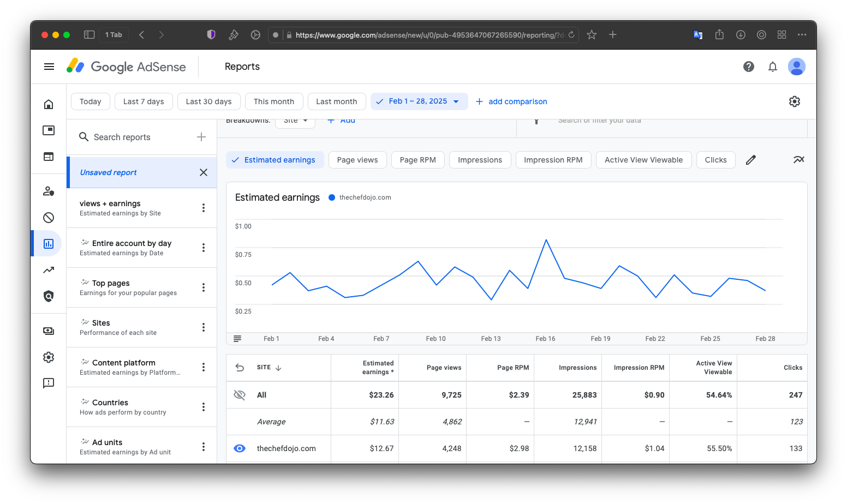Show the All row on chart
Image resolution: width=847 pixels, height=504 pixels.
pyautogui.click(x=240, y=395)
